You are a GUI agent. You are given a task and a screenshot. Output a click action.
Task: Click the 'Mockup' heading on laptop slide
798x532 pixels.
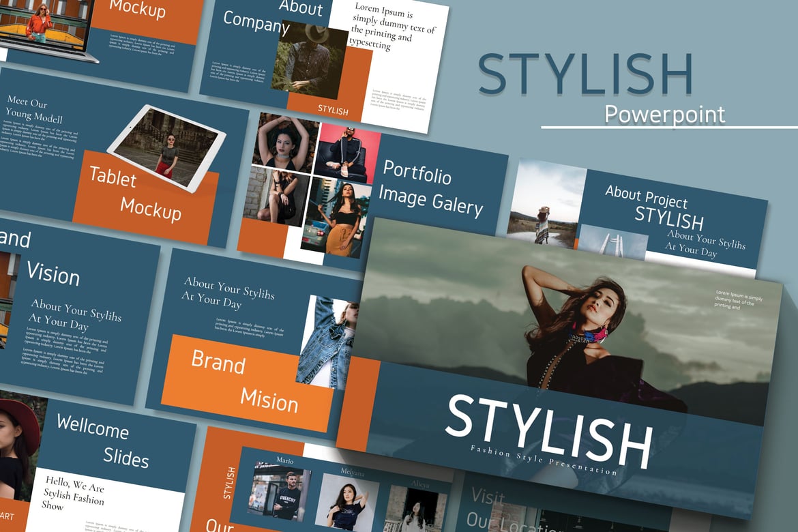coord(137,9)
